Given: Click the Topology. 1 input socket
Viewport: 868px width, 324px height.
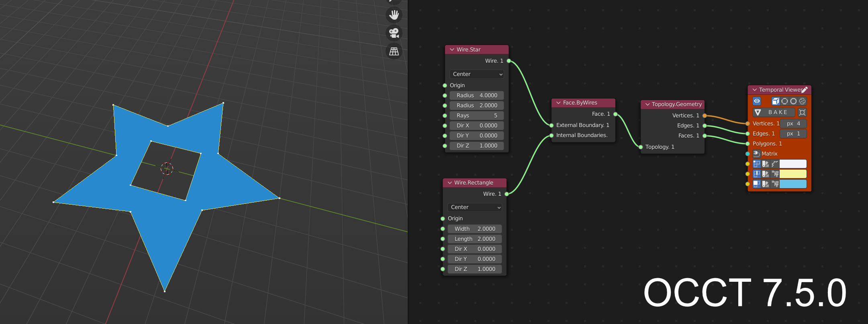Looking at the screenshot, I should [641, 147].
